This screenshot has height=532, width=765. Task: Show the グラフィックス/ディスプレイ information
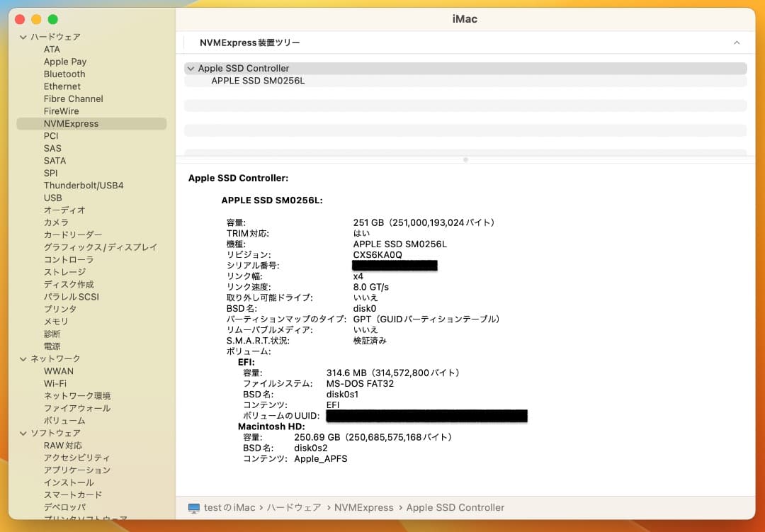click(101, 247)
